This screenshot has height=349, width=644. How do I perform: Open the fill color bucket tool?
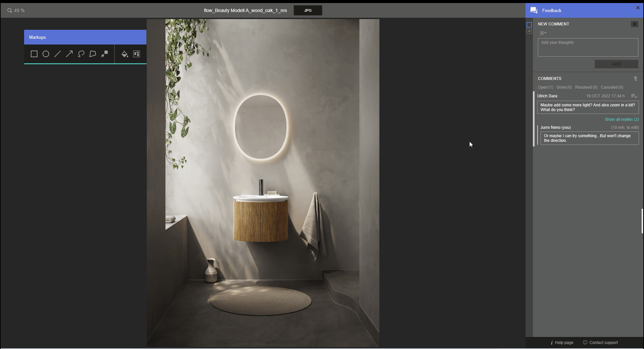coord(125,54)
